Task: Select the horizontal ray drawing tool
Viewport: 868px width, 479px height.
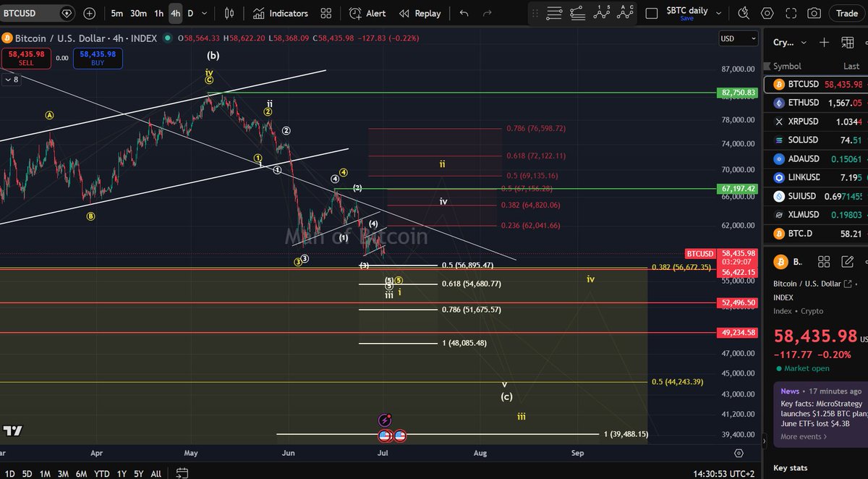Action: click(x=554, y=12)
